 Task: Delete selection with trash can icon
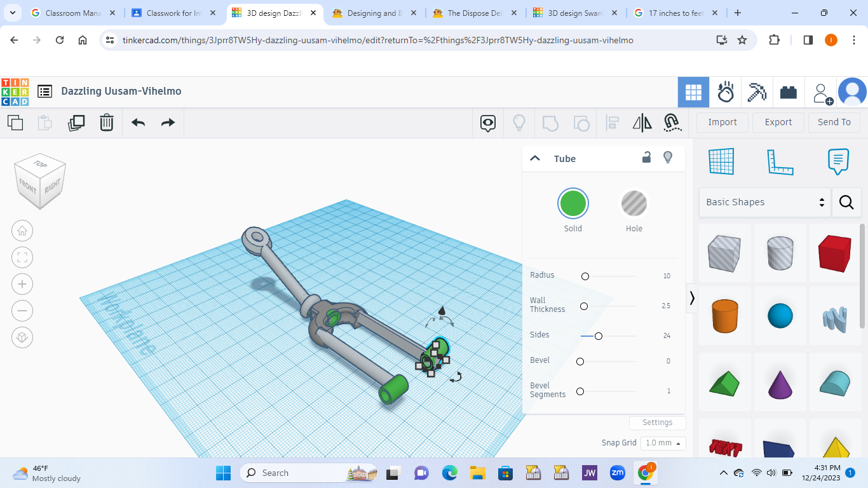pyautogui.click(x=107, y=123)
